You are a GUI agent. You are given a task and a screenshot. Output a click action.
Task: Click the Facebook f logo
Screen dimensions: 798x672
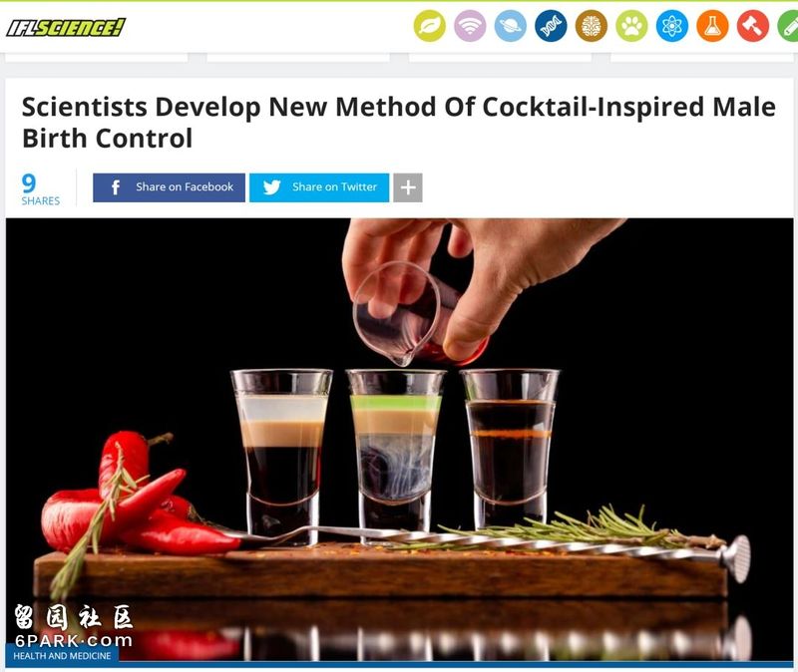pyautogui.click(x=116, y=187)
